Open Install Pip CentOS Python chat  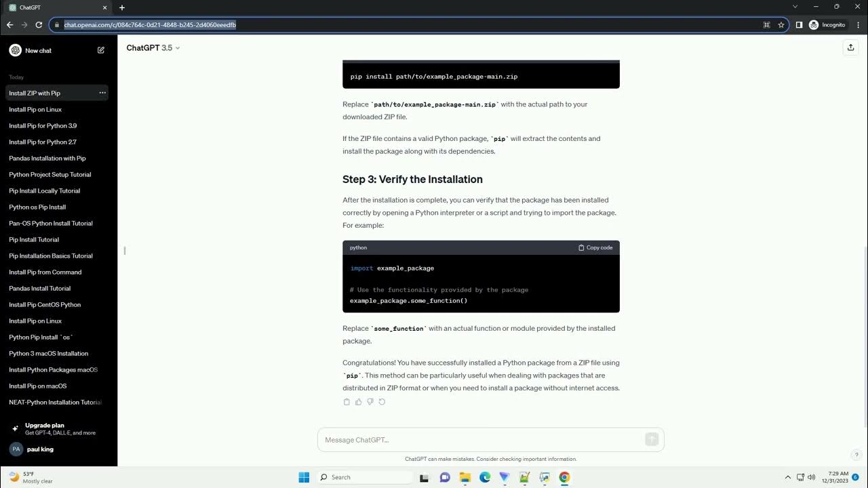pyautogui.click(x=57, y=304)
